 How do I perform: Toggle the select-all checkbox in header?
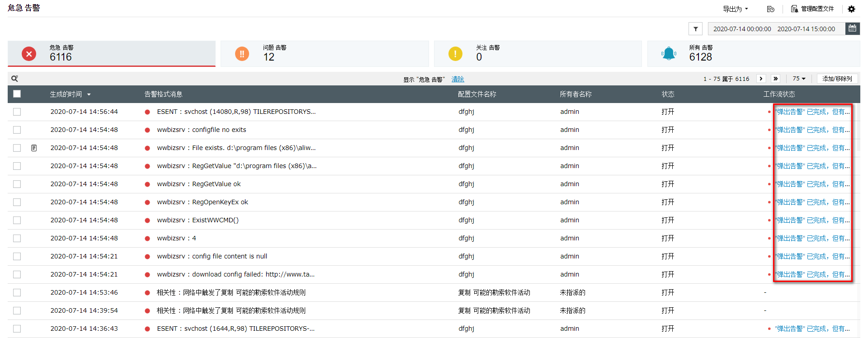(17, 94)
